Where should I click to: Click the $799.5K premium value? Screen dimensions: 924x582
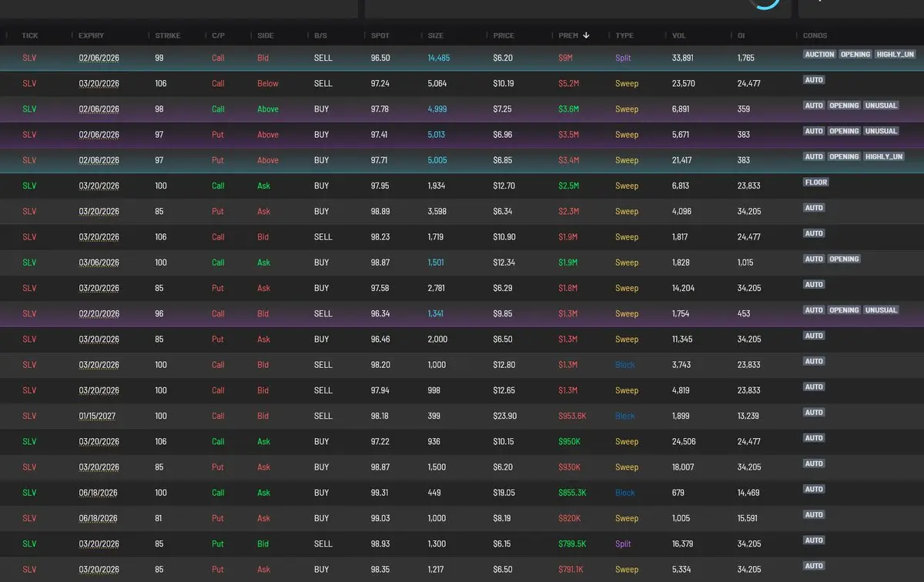tap(572, 544)
